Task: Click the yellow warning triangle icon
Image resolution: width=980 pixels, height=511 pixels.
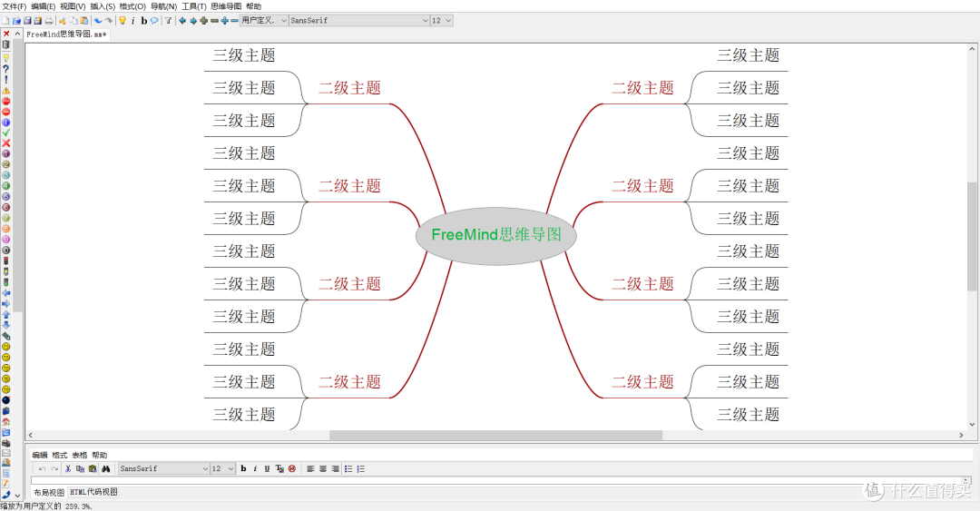Action: click(6, 91)
